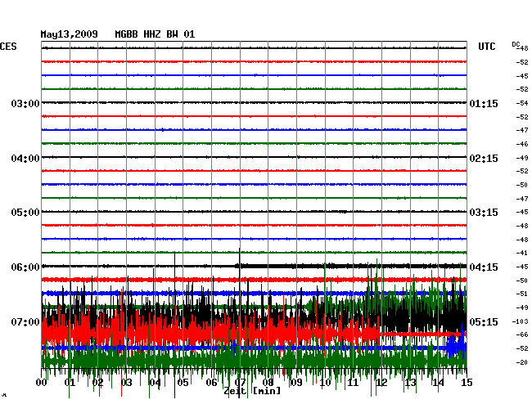Image resolution: width=532 pixels, height=404 pixels.
Task: Select the 03:00 CES time label
Action: pos(25,103)
